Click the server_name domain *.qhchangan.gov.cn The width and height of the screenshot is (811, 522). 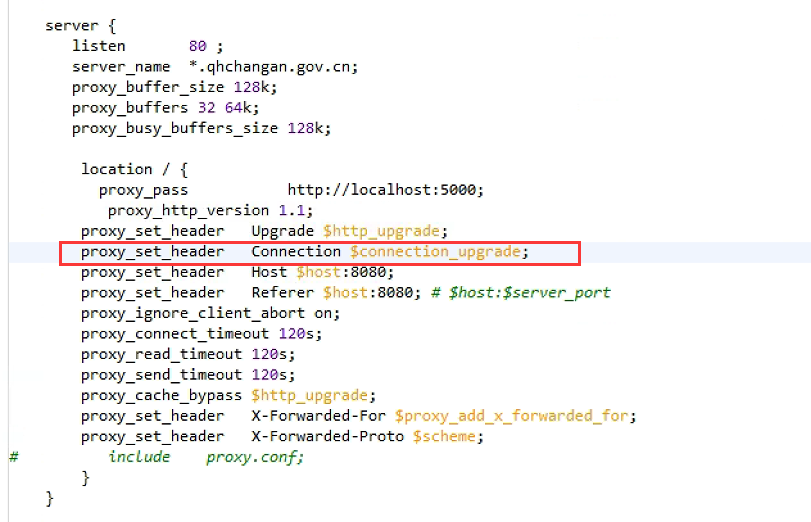272,67
